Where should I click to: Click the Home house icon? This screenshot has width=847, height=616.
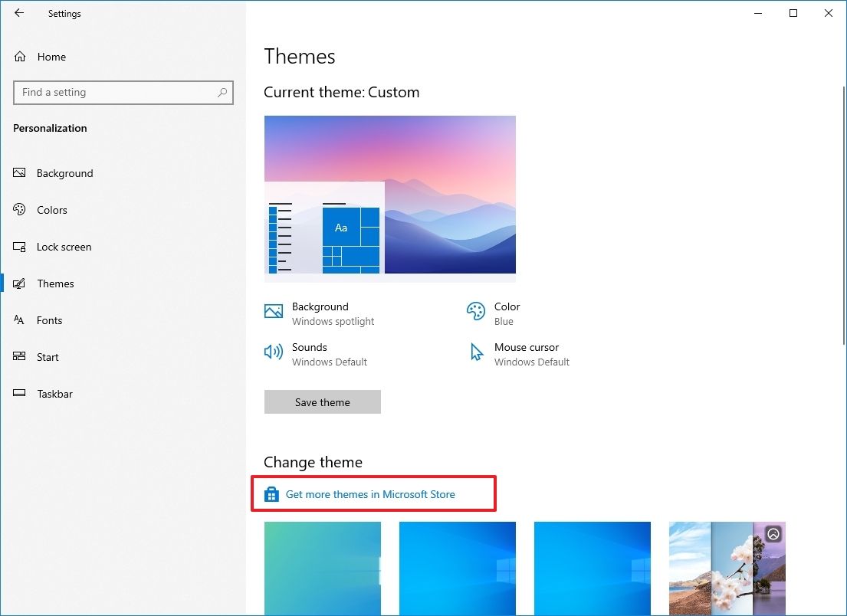(x=19, y=56)
